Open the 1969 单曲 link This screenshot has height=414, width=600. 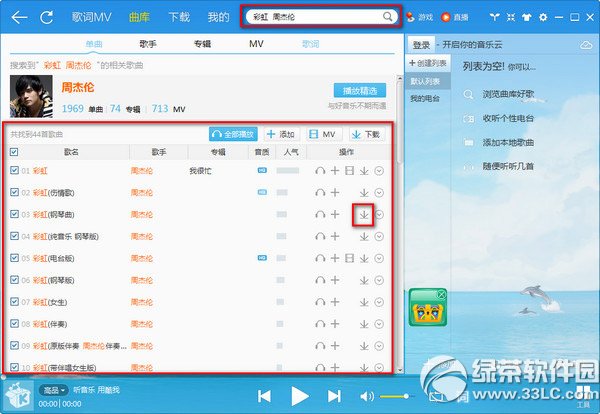(82, 109)
